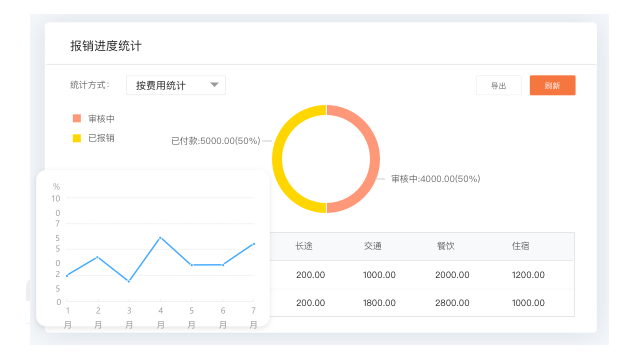Select the 4月 peak point on line chart

click(160, 238)
